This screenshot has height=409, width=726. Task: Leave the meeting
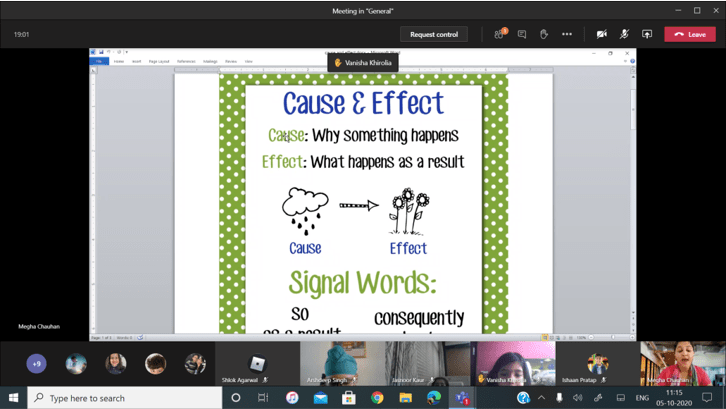click(690, 34)
